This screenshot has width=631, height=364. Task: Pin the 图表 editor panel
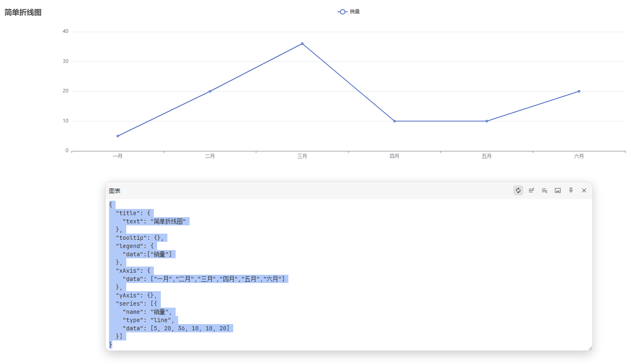(571, 190)
